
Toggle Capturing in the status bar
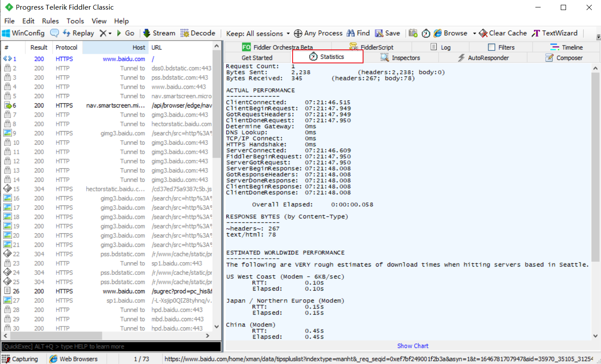(20, 359)
